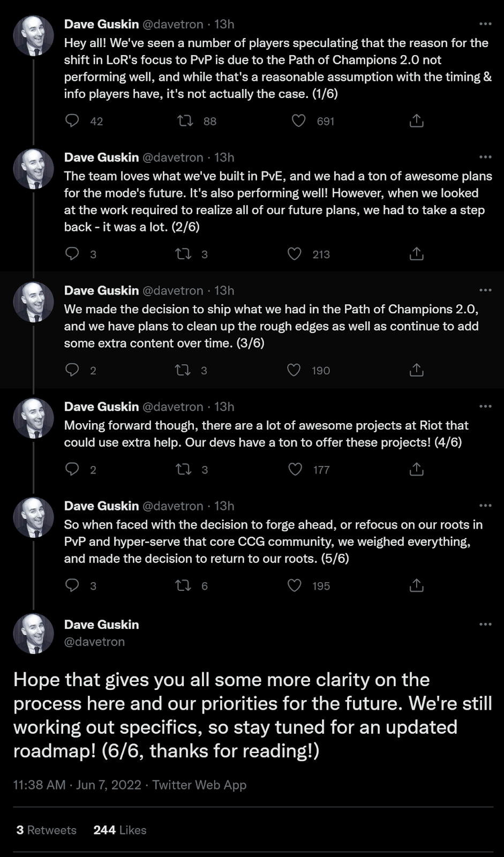The height and width of the screenshot is (857, 504).
Task: View the 3 Retweets list
Action: 46,830
